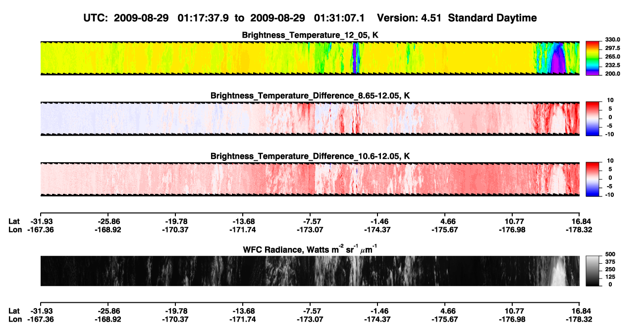Click -13.68 on the axis below WFC panel
The height and width of the screenshot is (330, 644).
click(x=243, y=311)
